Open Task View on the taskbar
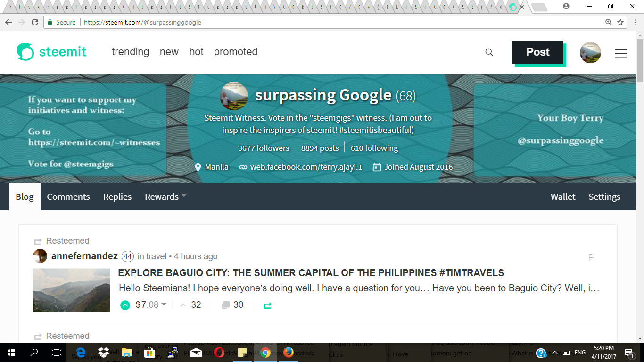 pyautogui.click(x=57, y=353)
